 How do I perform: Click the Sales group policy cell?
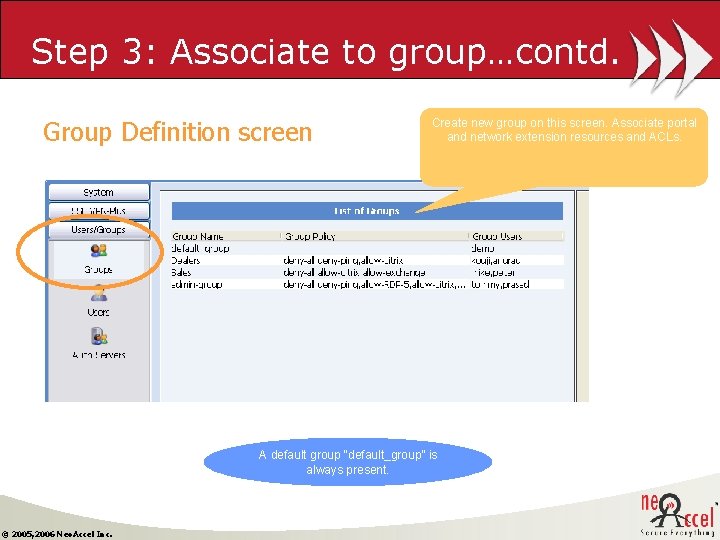click(x=354, y=272)
